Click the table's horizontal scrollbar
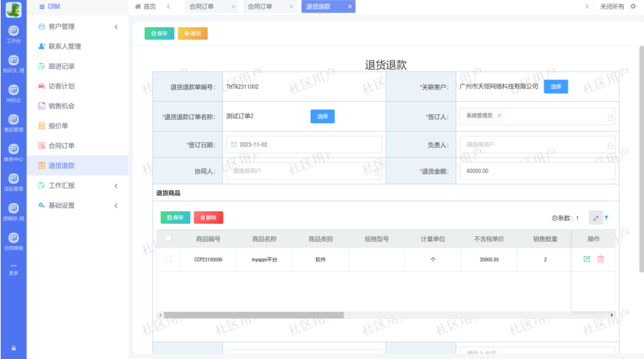This screenshot has height=359, width=644. pyautogui.click(x=253, y=316)
